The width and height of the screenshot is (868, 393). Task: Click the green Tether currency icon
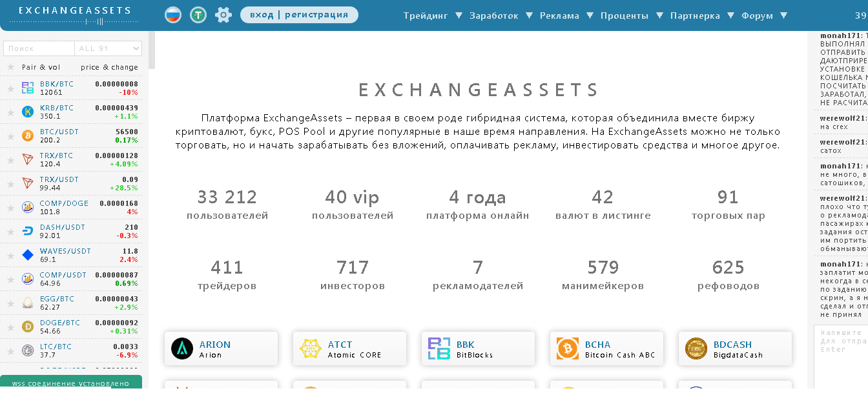(x=198, y=15)
